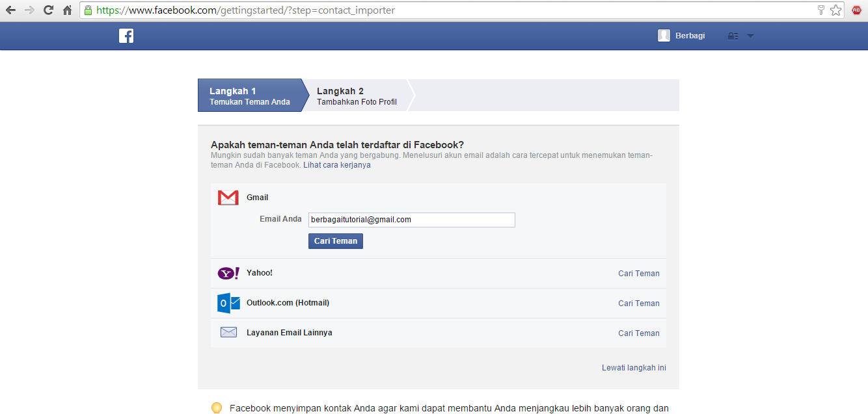Viewport: 868px width, 414px height.
Task: Click the generic envelope email icon
Action: pyautogui.click(x=228, y=332)
